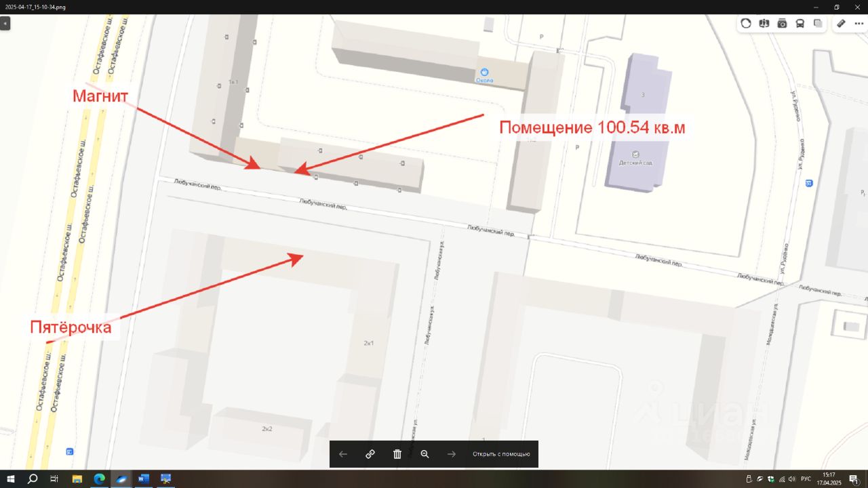The height and width of the screenshot is (488, 868).
Task: Minimize the image viewer window
Action: tap(816, 7)
